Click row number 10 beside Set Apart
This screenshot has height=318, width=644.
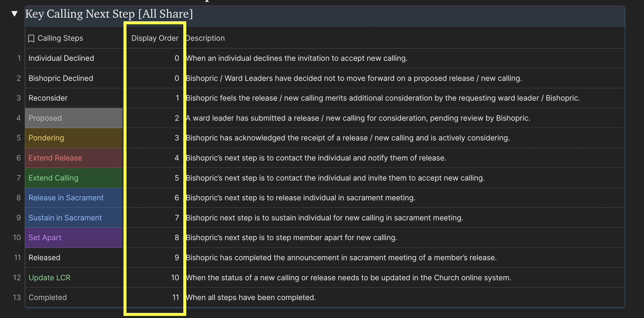tap(17, 237)
